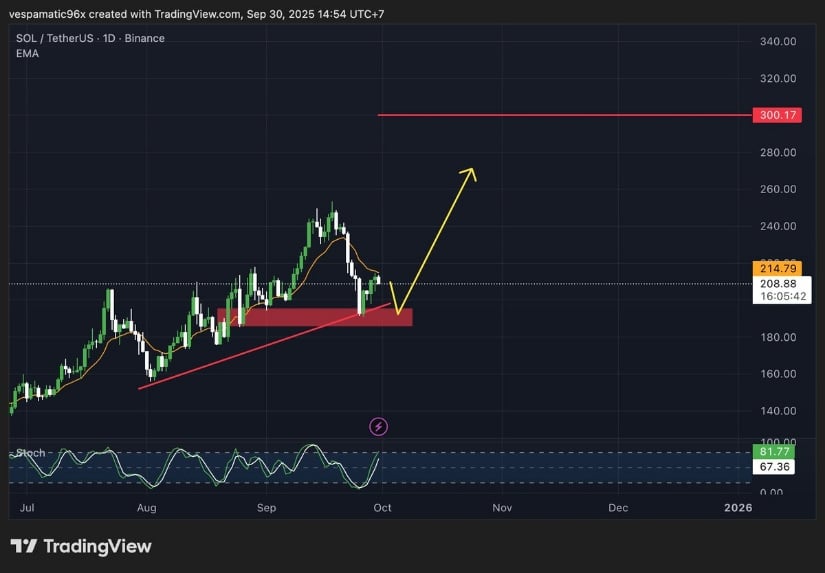Select the red horizontal line at 300
The image size is (825, 573).
click(560, 115)
